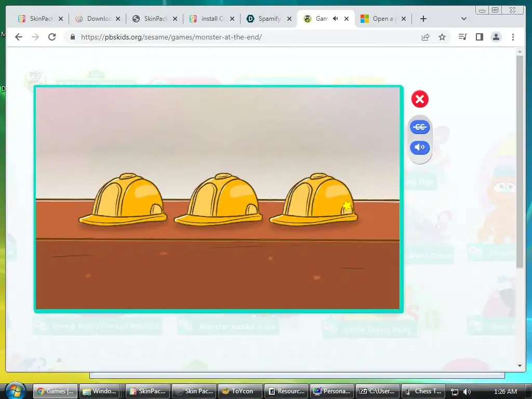Viewport: 532px width, 399px height.
Task: Mute game sound with the blue speaker button
Action: click(x=420, y=147)
